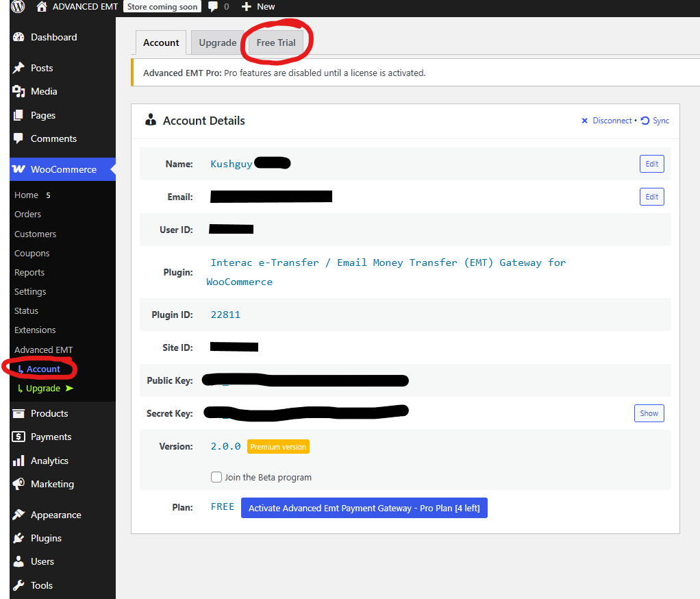Activate Advanced Emt Payment Gateway Pro Plan
Viewport: 700px width, 599px height.
pos(364,508)
